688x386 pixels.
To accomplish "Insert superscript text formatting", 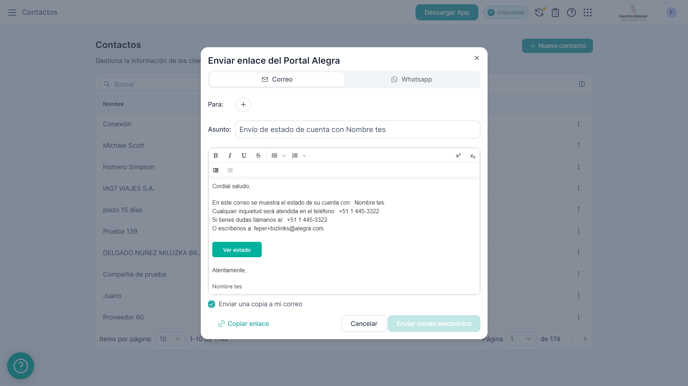I will [x=458, y=156].
